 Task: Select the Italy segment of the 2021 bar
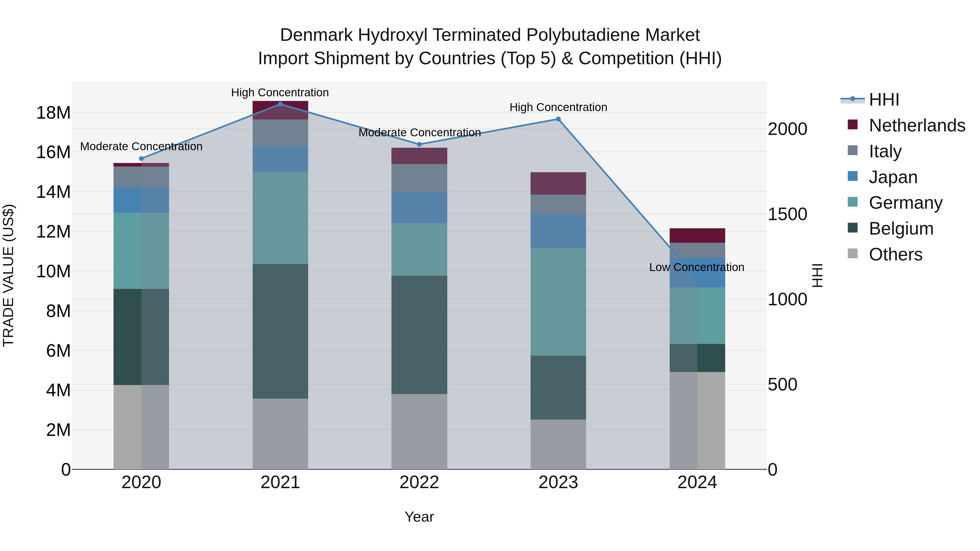click(x=280, y=133)
